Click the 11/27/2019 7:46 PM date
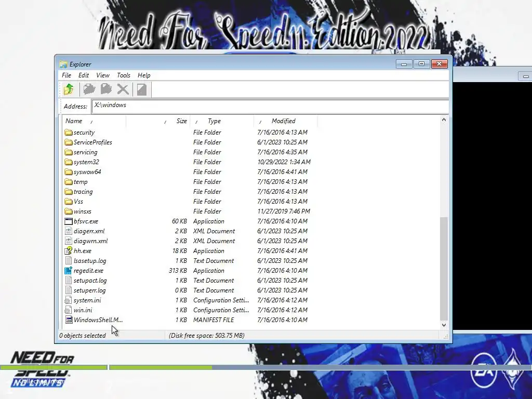The image size is (532, 399). (284, 211)
